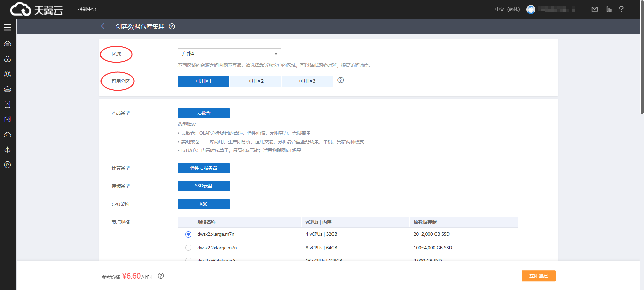644x290 pixels.
Task: Select the 可用区1 tab
Action: (203, 81)
